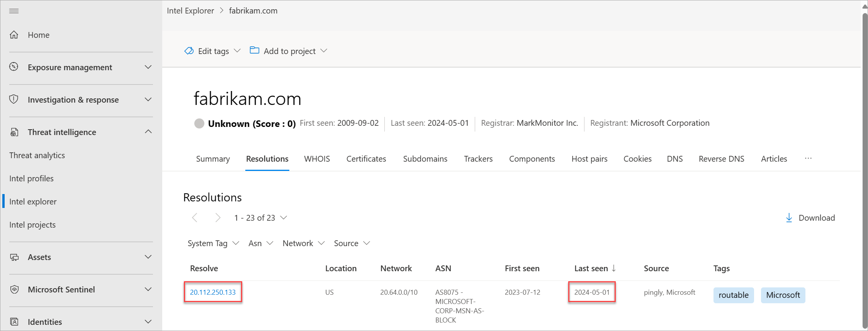Screen dimensions: 868x331
Task: Open IP address 20.112.250.133 link
Action: 213,292
